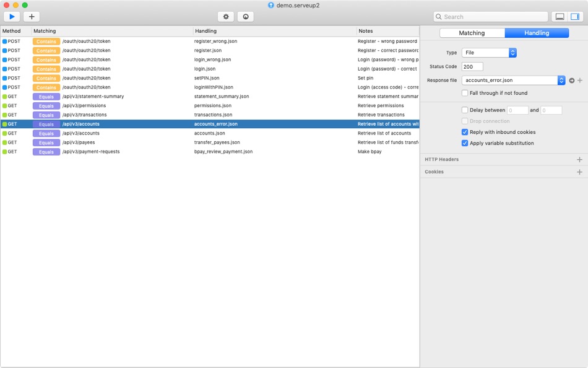
Task: Click the Equals badge for transactions.json row
Action: point(46,115)
